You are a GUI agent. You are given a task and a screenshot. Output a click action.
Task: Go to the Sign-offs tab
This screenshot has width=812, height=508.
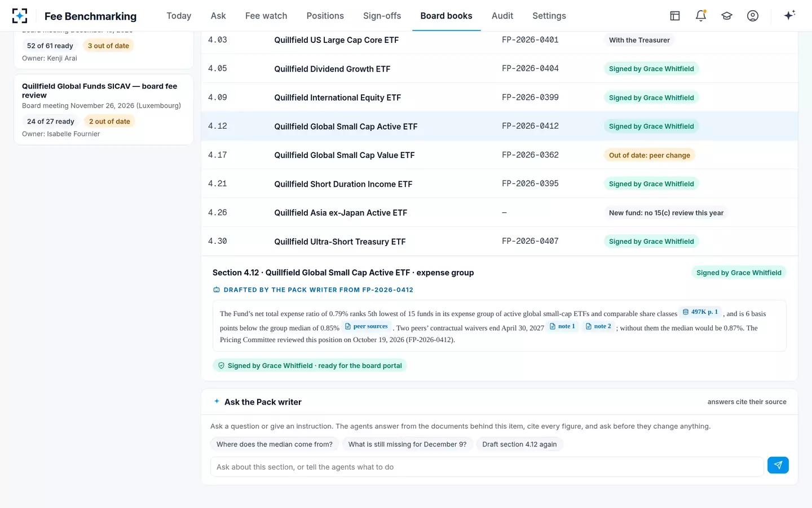click(382, 16)
